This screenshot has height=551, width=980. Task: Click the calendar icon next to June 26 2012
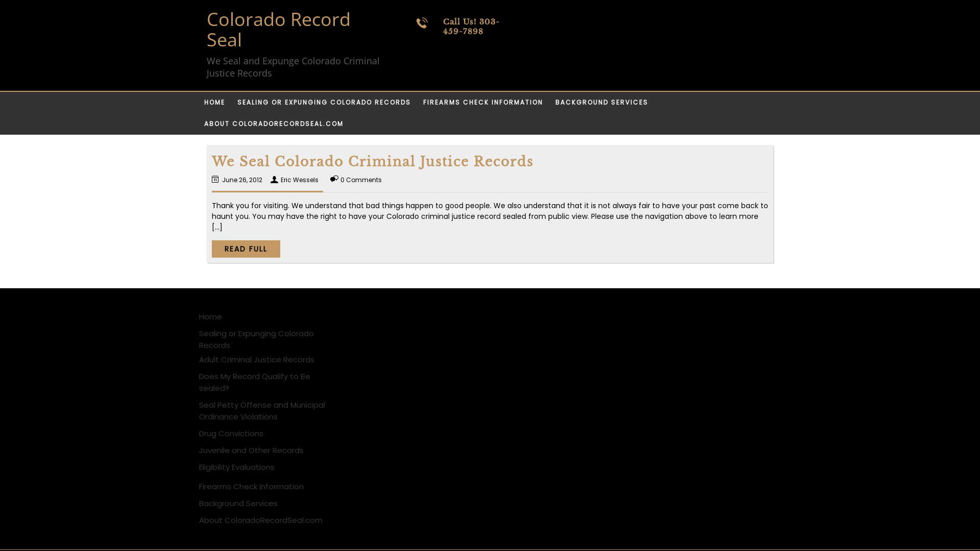tap(215, 179)
